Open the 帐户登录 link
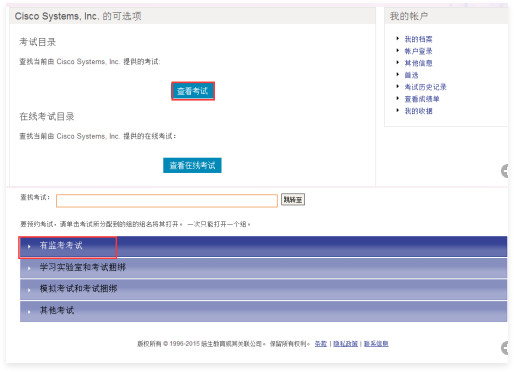Viewport: 514px width, 372px height. 418,51
